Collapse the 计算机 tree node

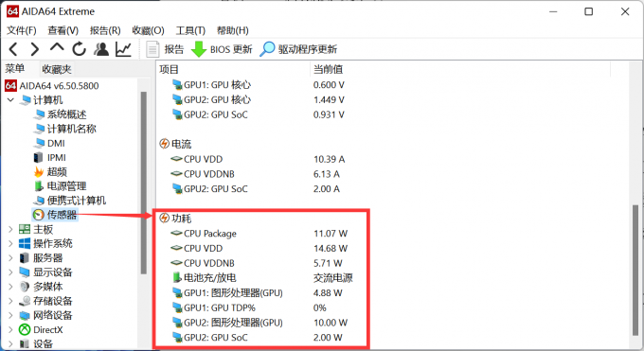10,99
